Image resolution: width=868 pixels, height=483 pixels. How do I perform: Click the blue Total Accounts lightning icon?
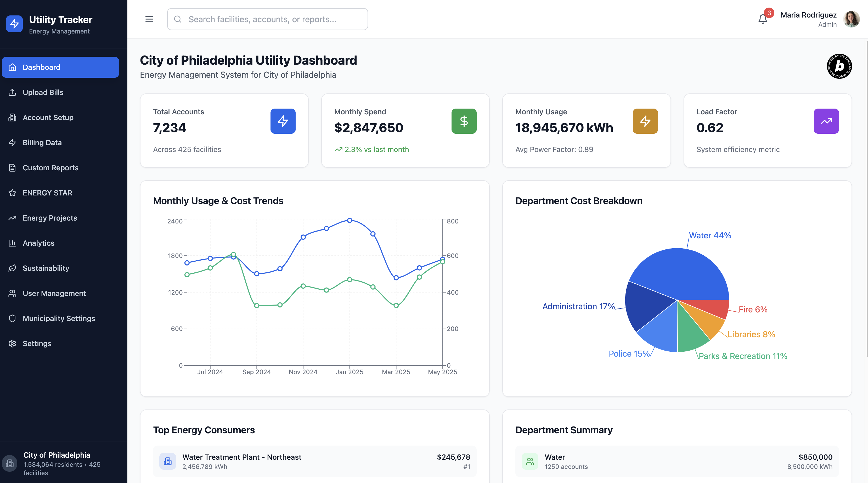tap(283, 121)
